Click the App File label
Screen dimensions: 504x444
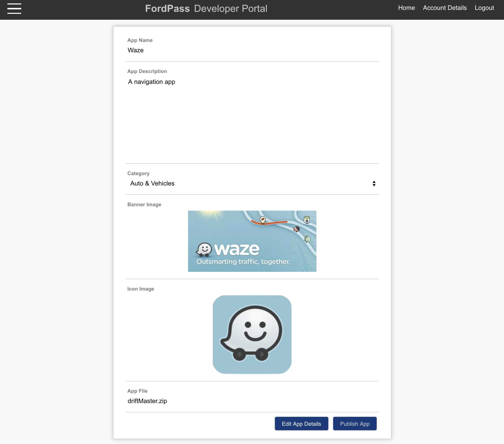(x=137, y=391)
